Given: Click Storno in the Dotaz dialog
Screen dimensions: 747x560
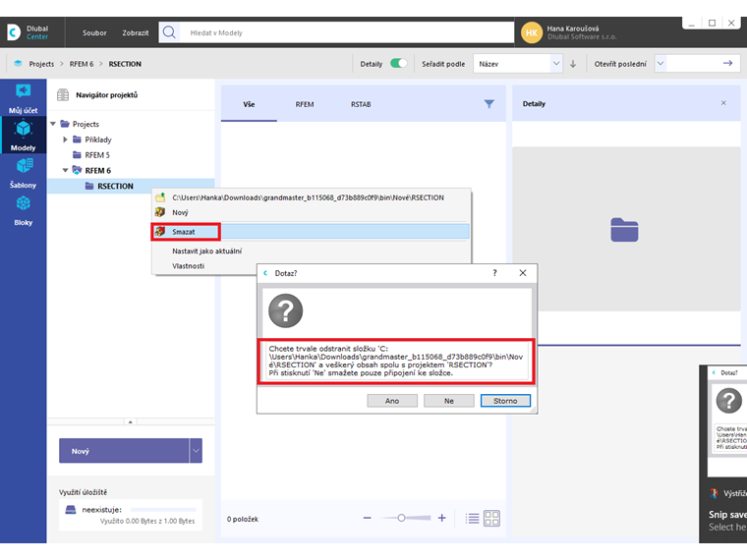Looking at the screenshot, I should [x=505, y=401].
